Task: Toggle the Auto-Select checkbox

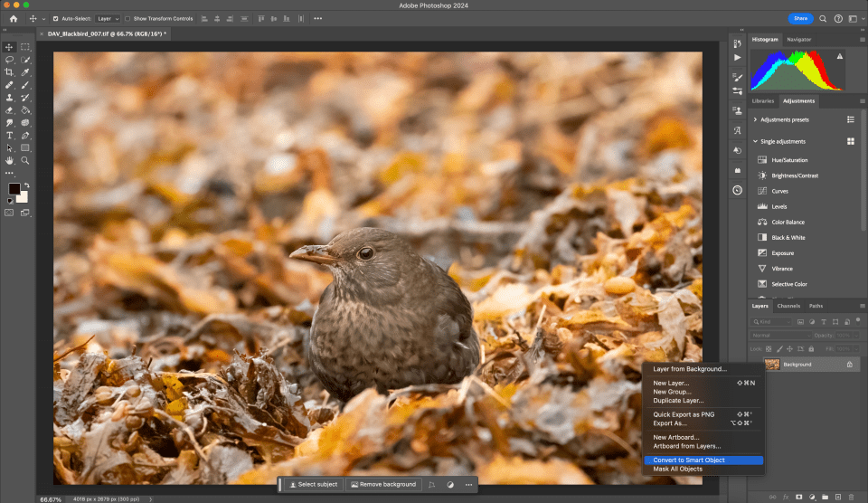Action: 55,19
